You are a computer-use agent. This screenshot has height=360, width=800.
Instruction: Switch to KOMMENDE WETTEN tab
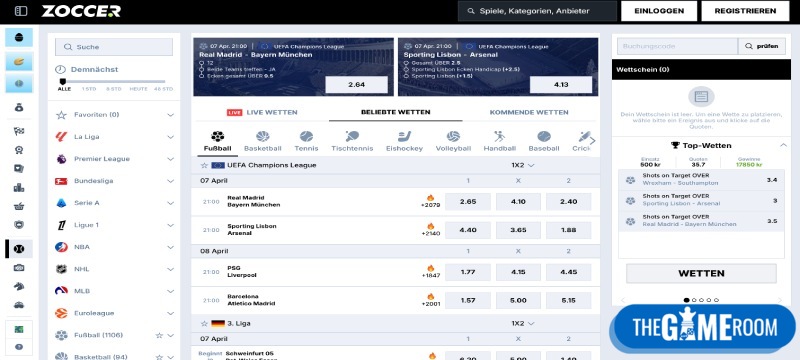pyautogui.click(x=529, y=112)
